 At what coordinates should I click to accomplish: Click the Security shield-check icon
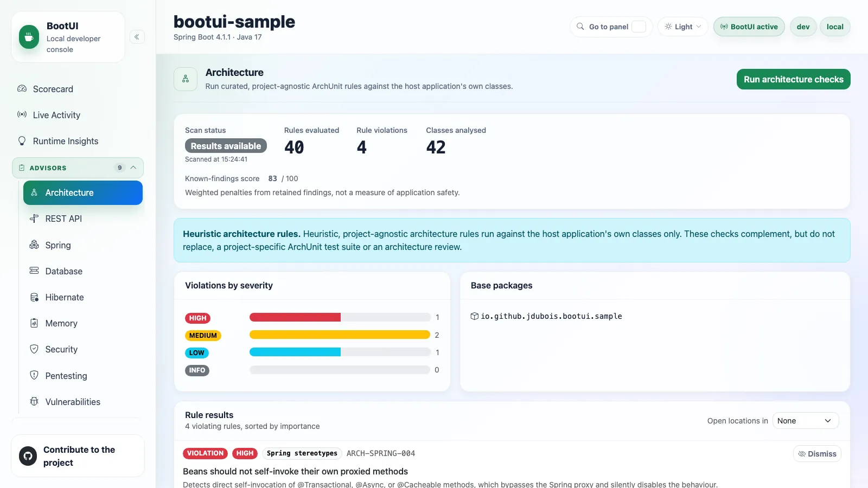[x=34, y=349]
